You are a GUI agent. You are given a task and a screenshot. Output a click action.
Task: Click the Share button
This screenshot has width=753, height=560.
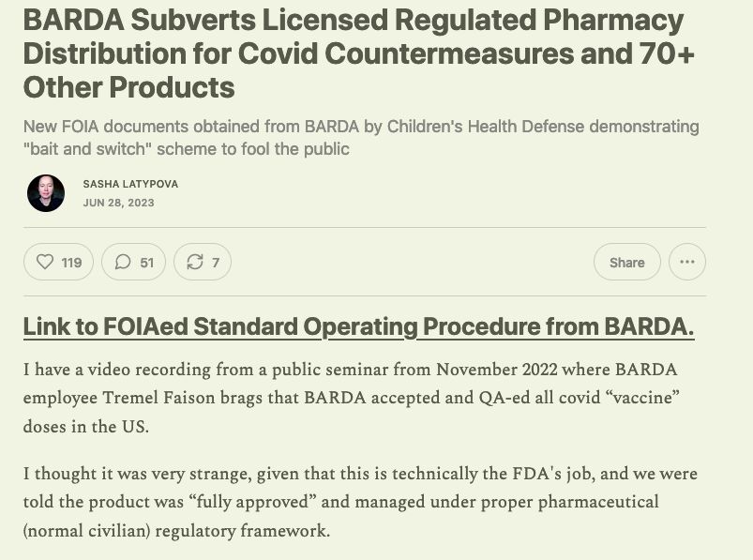(626, 263)
